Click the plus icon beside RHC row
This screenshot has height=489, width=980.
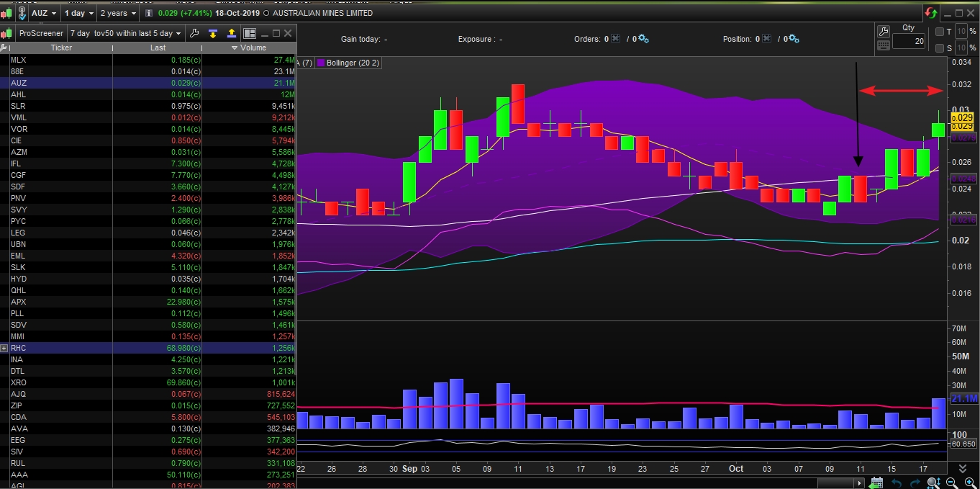click(4, 348)
